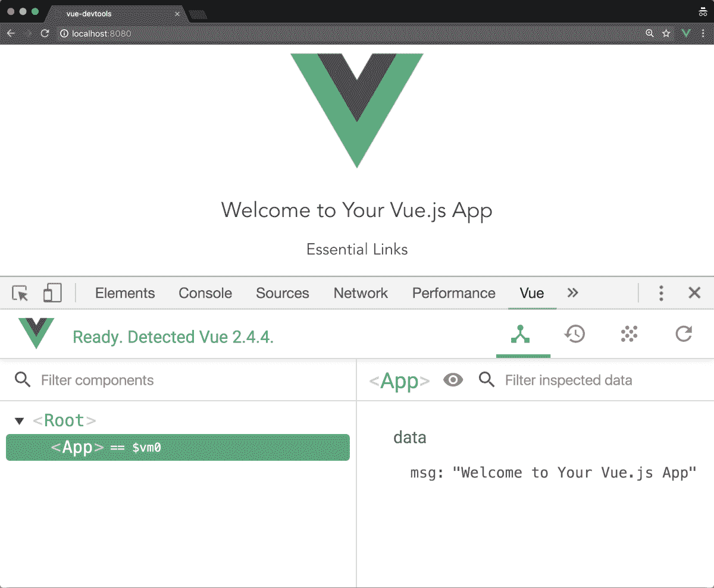Open the Sources tab

(x=283, y=293)
